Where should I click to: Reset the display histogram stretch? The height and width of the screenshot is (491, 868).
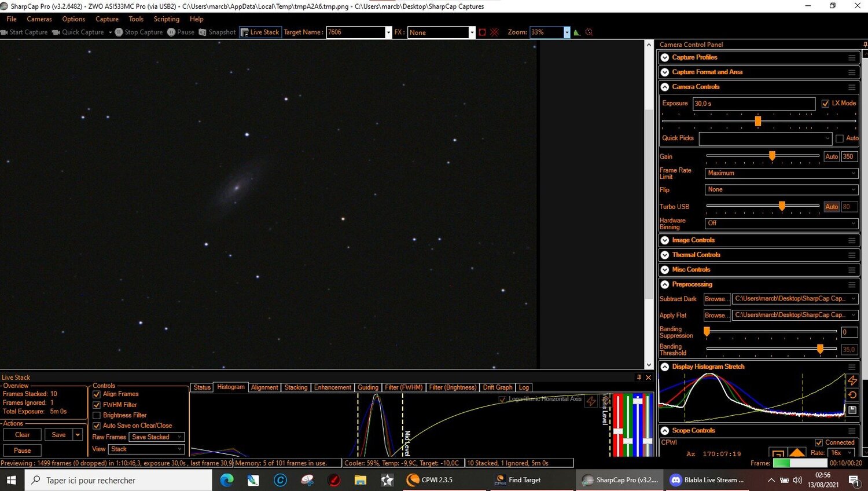(x=852, y=395)
